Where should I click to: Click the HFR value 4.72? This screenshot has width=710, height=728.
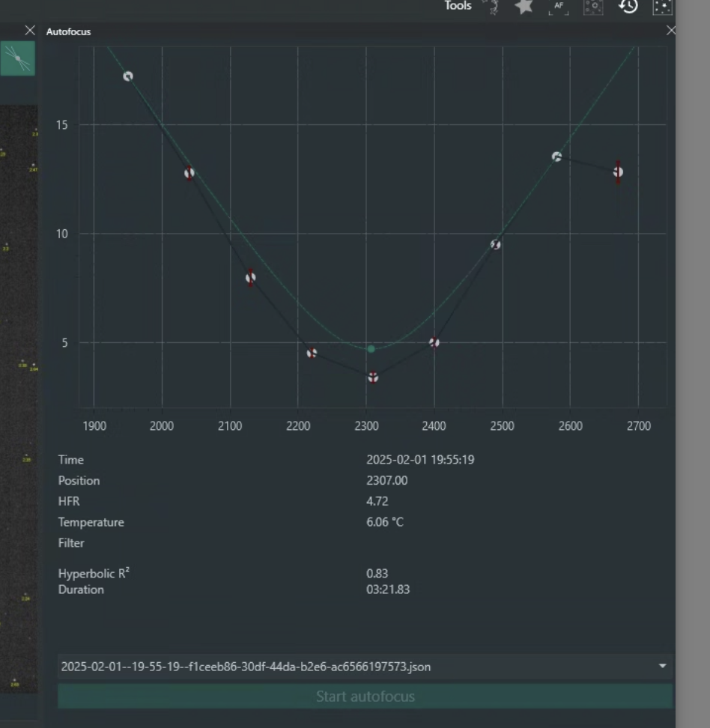pyautogui.click(x=377, y=501)
